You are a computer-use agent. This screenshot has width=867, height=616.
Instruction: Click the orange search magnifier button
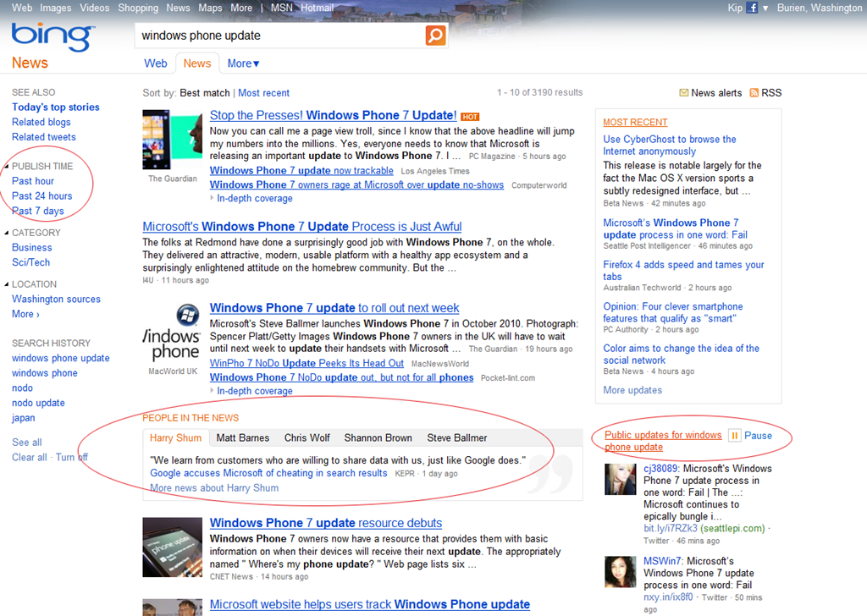(x=436, y=36)
